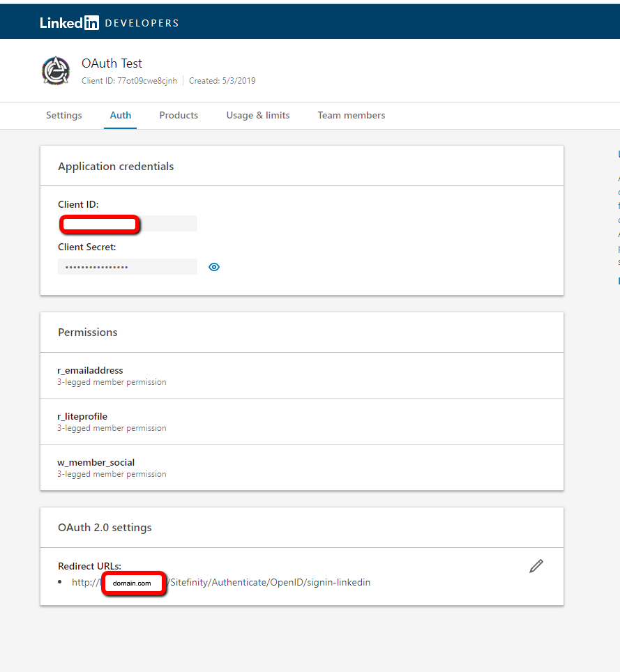Go to the Team members tab
Image resolution: width=620 pixels, height=672 pixels.
click(x=351, y=115)
